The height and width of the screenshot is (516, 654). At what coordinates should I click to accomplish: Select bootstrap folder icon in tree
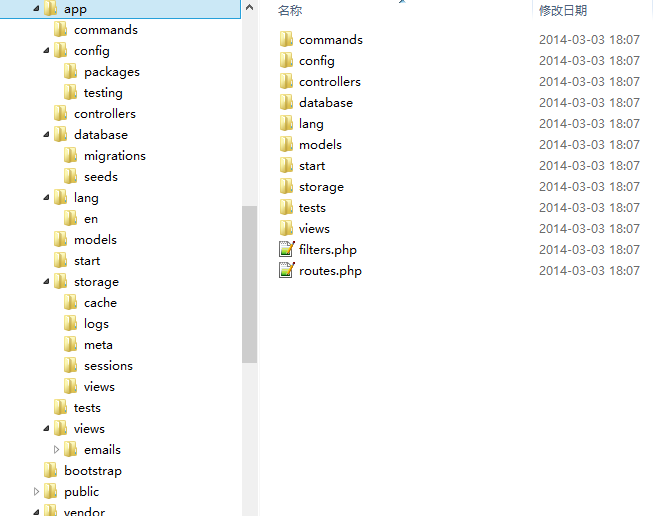(x=50, y=470)
